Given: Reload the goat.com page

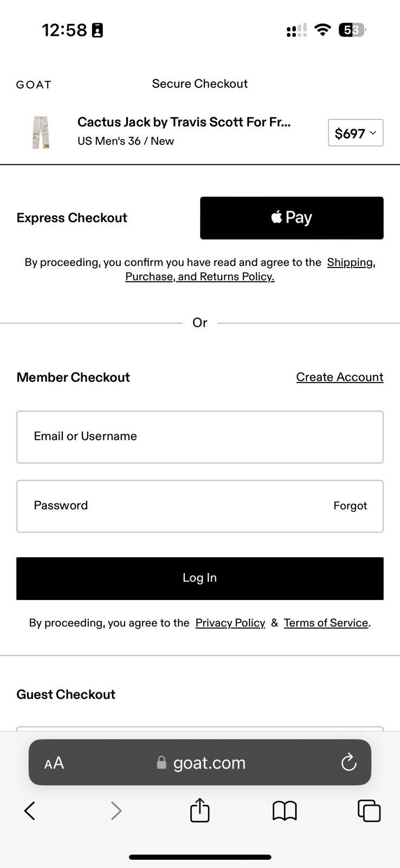Looking at the screenshot, I should (x=349, y=763).
